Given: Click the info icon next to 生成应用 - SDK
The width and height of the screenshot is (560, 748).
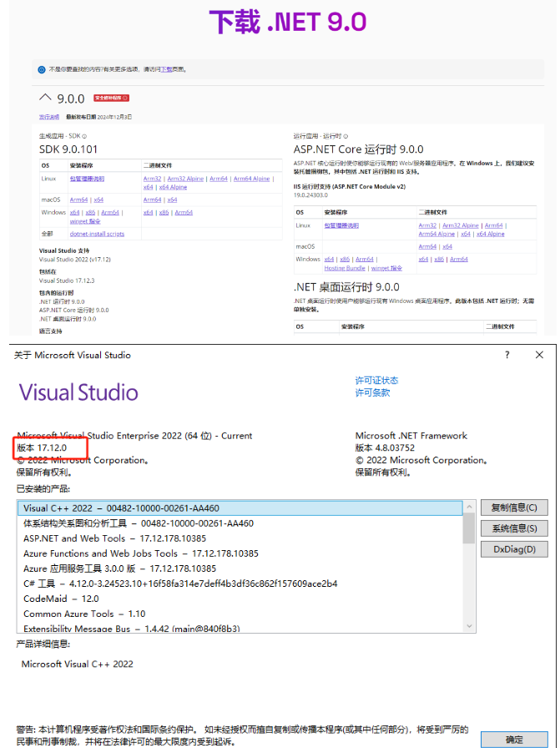Looking at the screenshot, I should pyautogui.click(x=84, y=136).
